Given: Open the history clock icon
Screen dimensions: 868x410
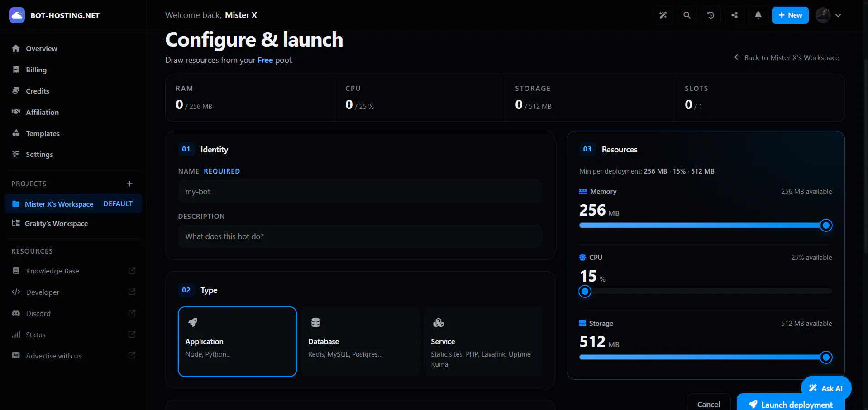Looking at the screenshot, I should pyautogui.click(x=711, y=15).
